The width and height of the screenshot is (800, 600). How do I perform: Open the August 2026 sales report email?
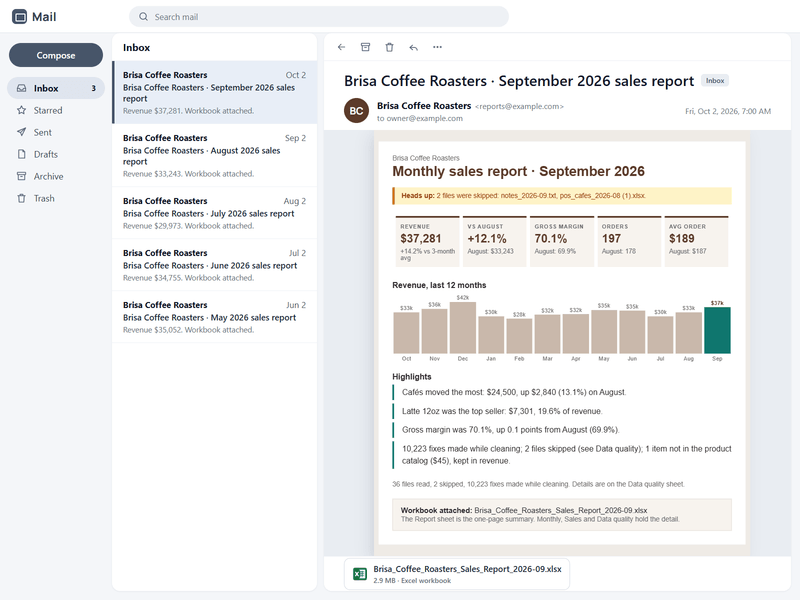pyautogui.click(x=214, y=156)
